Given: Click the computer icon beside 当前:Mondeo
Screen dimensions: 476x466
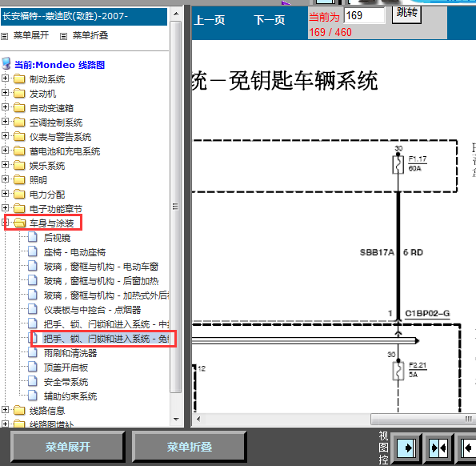Looking at the screenshot, I should tap(6, 64).
